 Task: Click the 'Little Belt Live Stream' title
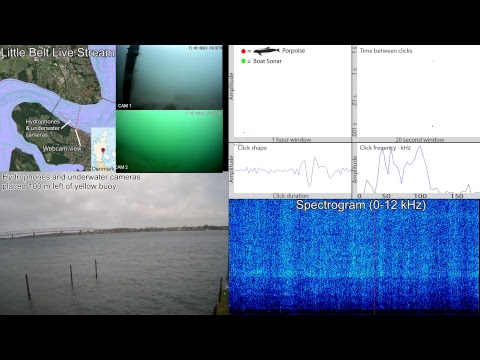(58, 53)
